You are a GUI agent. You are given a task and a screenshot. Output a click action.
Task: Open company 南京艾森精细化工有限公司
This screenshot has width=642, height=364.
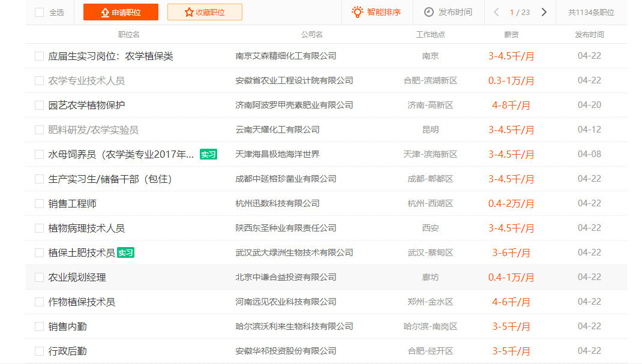point(286,56)
